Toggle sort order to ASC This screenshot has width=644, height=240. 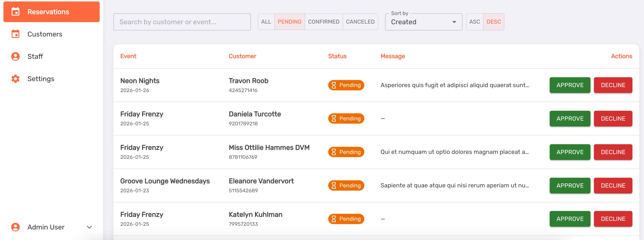pos(474,22)
